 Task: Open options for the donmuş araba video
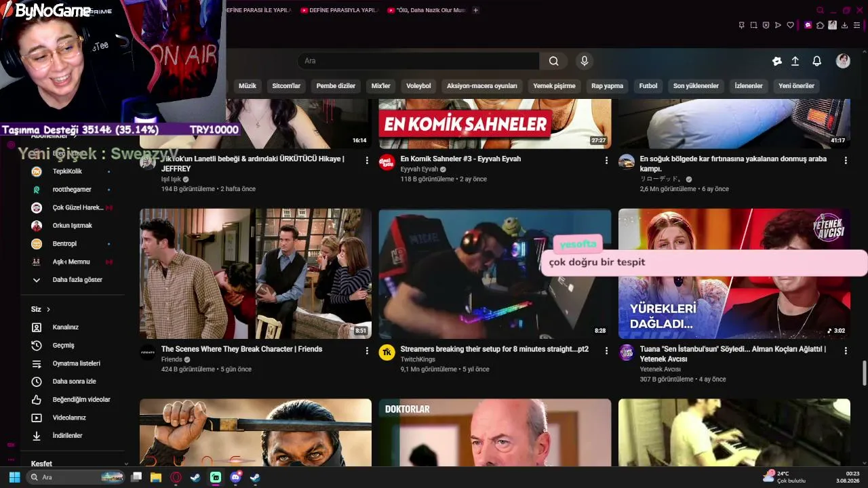(846, 161)
